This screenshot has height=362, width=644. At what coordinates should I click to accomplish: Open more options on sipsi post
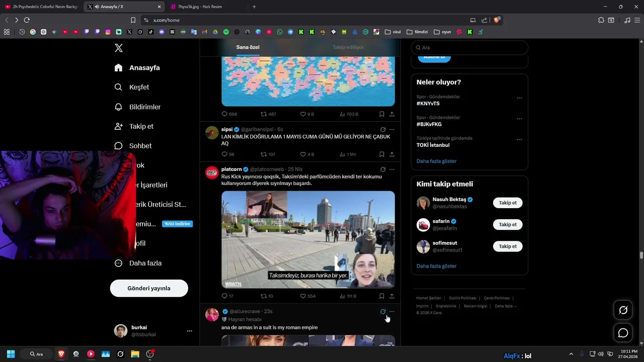click(x=392, y=129)
